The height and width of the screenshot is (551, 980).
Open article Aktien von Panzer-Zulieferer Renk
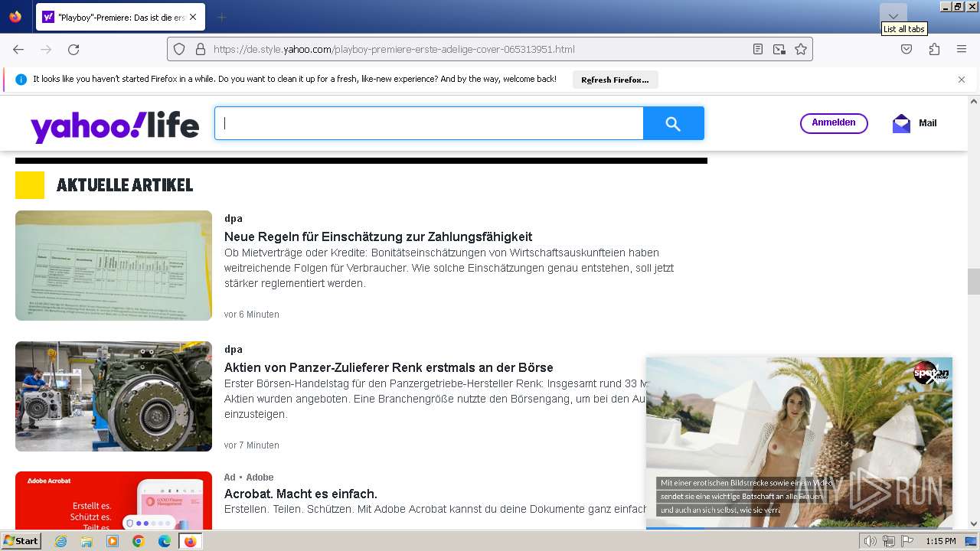pyautogui.click(x=389, y=367)
